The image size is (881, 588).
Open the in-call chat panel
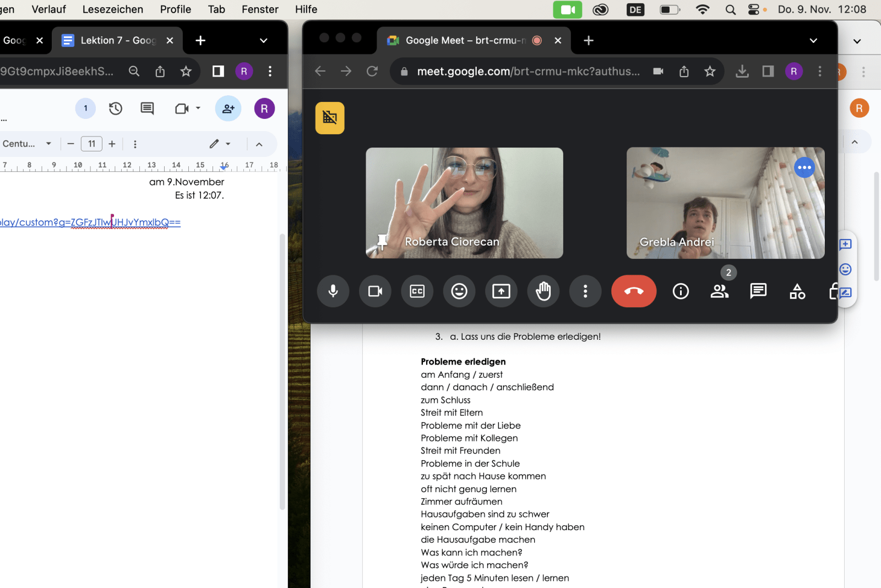pyautogui.click(x=758, y=291)
